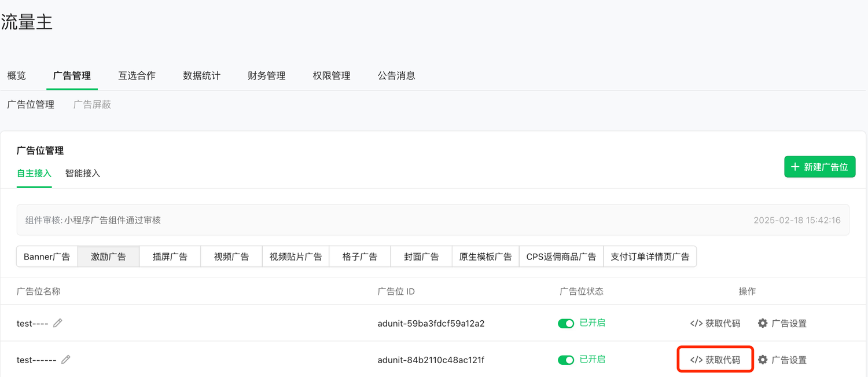Click gear icon for adunit-59ba3fdcf59a12a2 settings
This screenshot has width=868, height=377.
763,323
